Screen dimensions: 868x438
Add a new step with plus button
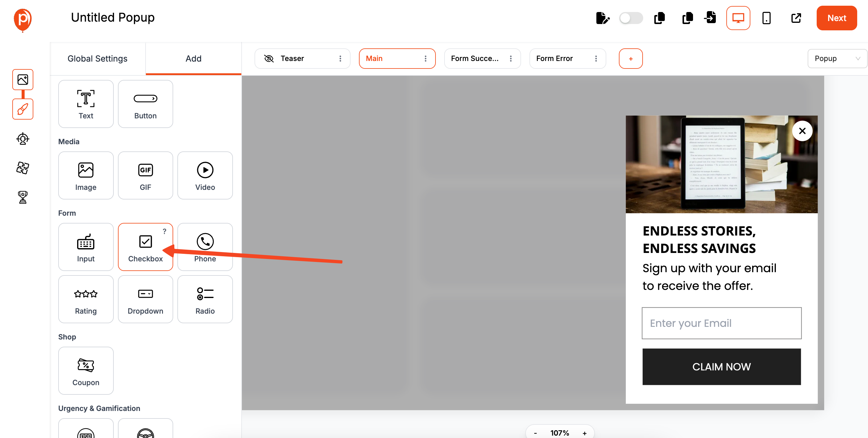[631, 58]
